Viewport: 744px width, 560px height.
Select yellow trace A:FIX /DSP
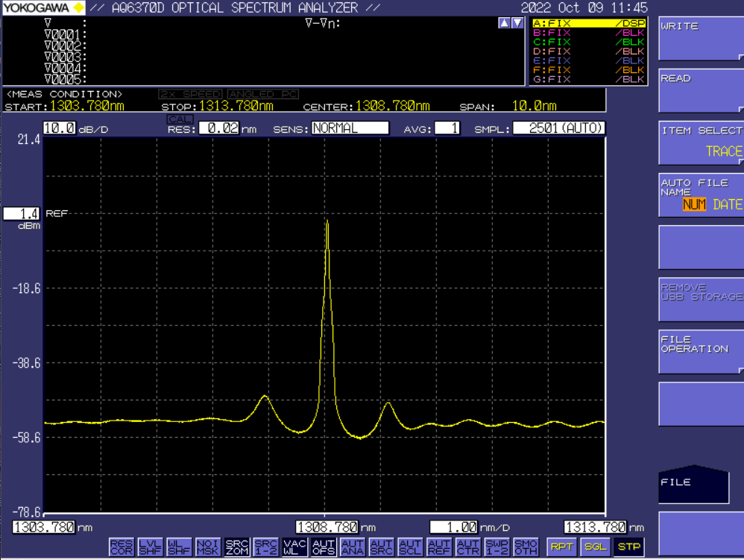(588, 23)
